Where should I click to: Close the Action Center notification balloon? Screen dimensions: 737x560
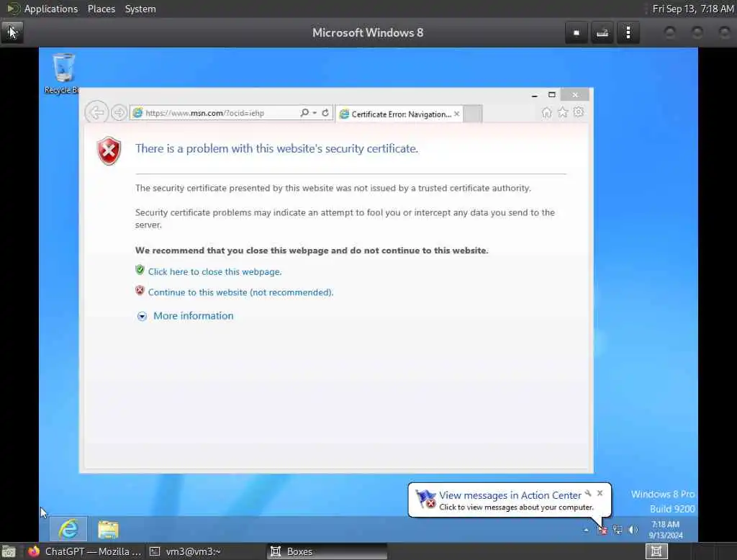[x=600, y=493]
